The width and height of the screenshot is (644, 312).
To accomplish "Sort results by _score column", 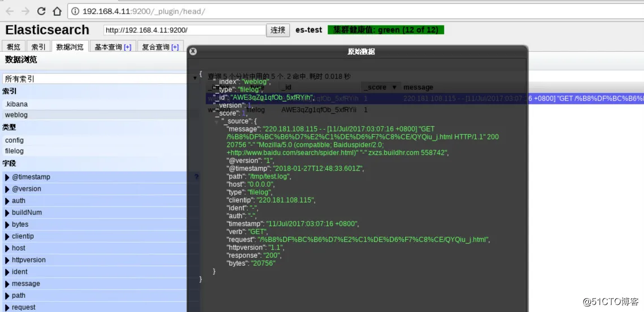I will (x=381, y=87).
